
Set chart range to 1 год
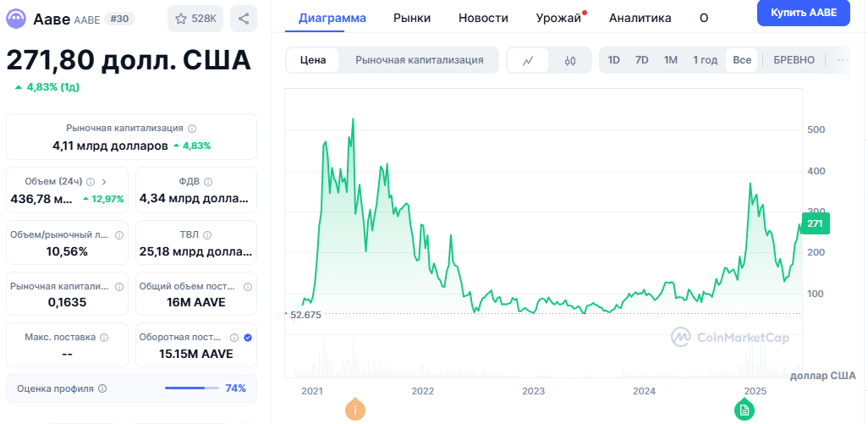706,60
